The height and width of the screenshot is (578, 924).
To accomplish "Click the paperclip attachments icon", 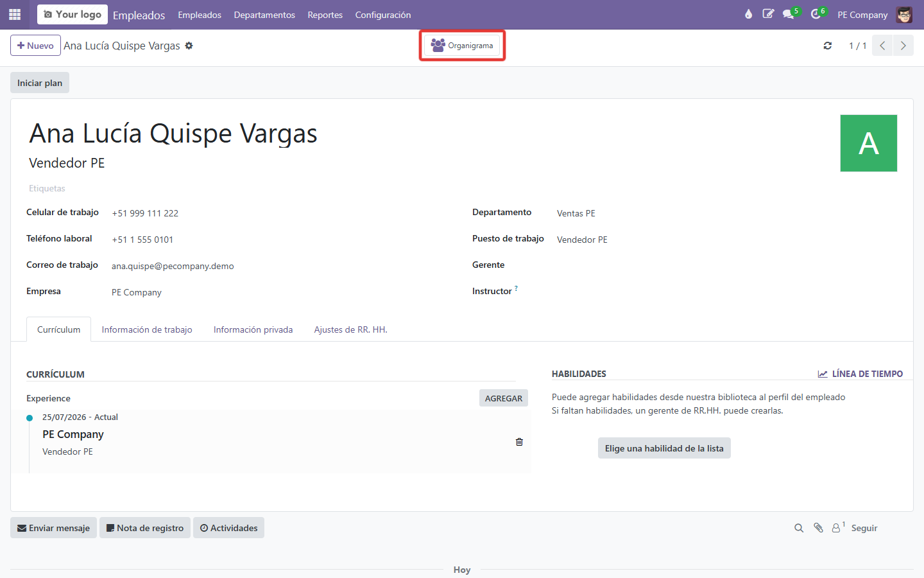I will tap(818, 528).
